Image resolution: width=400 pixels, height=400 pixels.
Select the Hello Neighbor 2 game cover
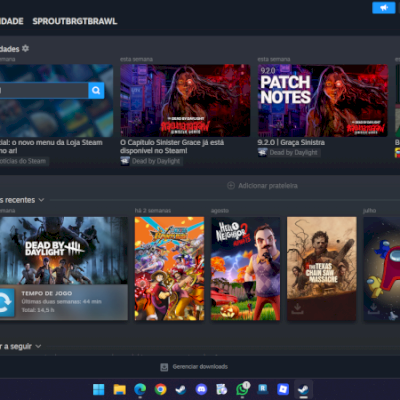point(245,269)
